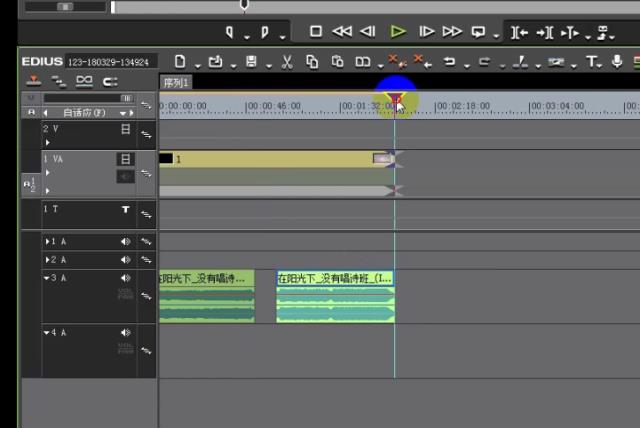Click the Set In point icon
Viewport: 640px width, 428px height.
tap(229, 32)
